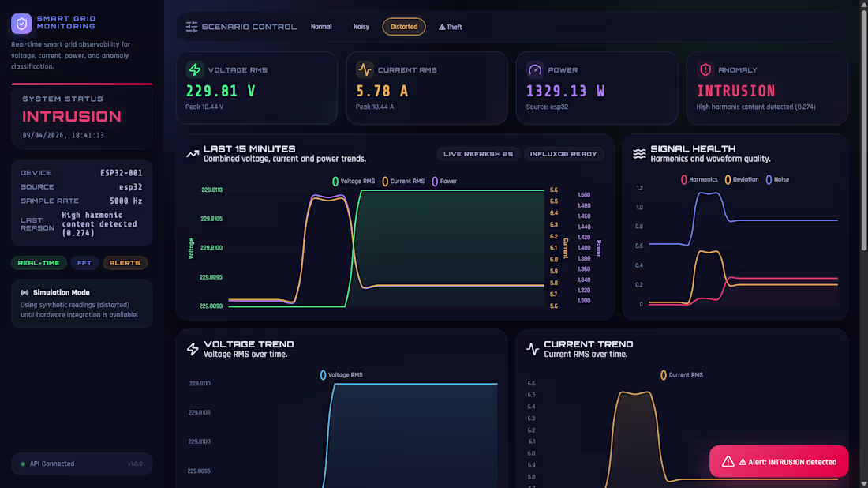This screenshot has height=488, width=868.
Task: Toggle Voltage RMS legend in Voltage Trend chart
Action: [x=341, y=375]
